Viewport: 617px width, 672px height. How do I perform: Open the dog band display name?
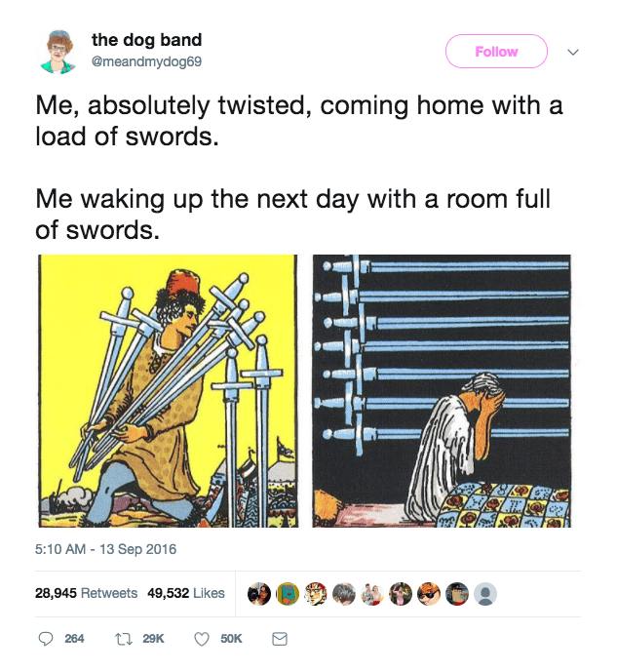(x=146, y=40)
